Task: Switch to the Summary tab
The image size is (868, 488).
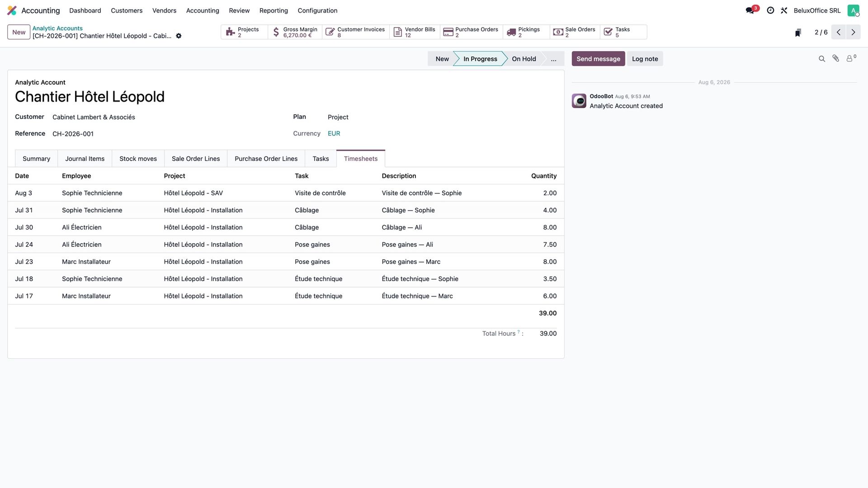Action: coord(36,159)
